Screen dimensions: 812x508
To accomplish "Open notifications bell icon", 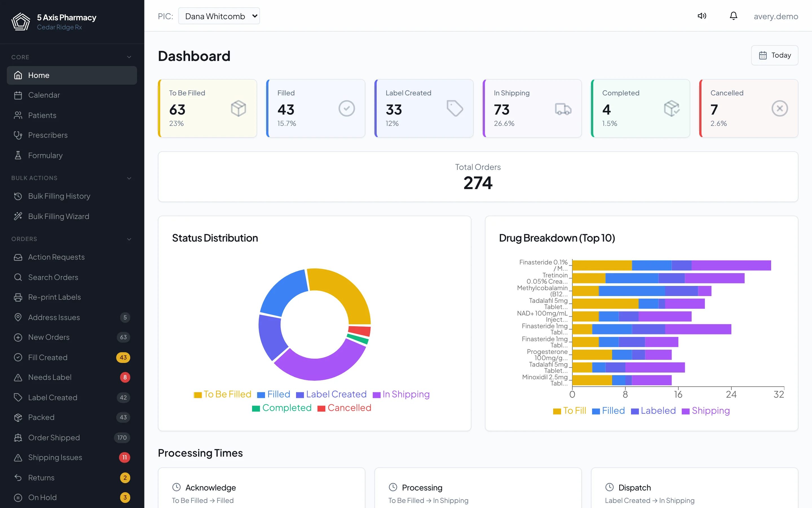I will 734,16.
